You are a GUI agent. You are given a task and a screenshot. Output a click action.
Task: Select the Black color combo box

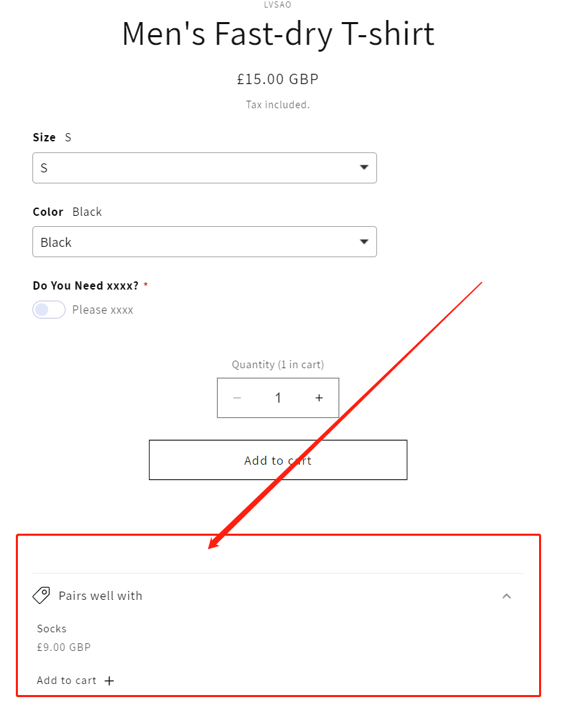[205, 241]
